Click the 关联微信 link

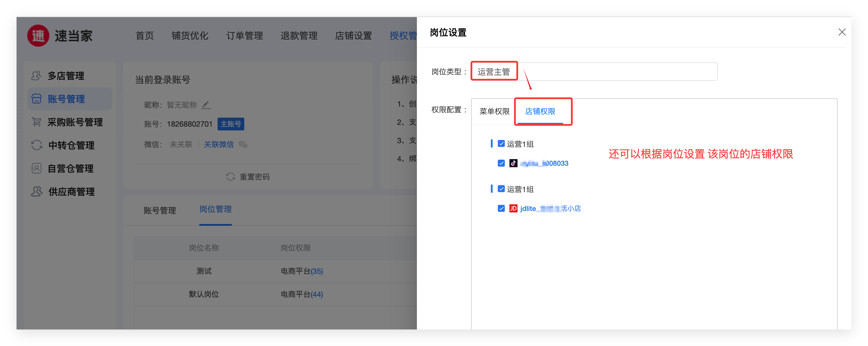[219, 144]
